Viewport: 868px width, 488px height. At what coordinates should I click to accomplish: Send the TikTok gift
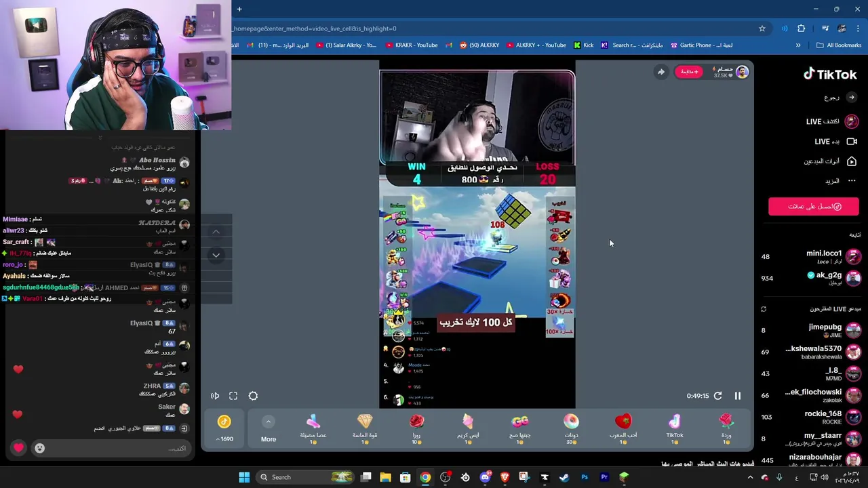[675, 429]
